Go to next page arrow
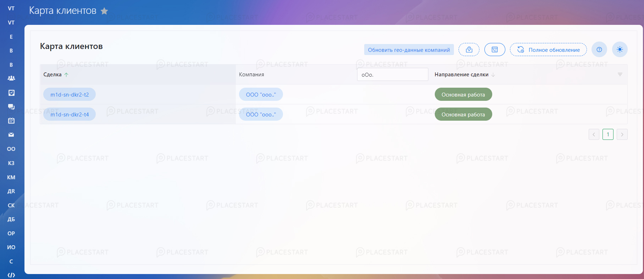 [x=622, y=135]
